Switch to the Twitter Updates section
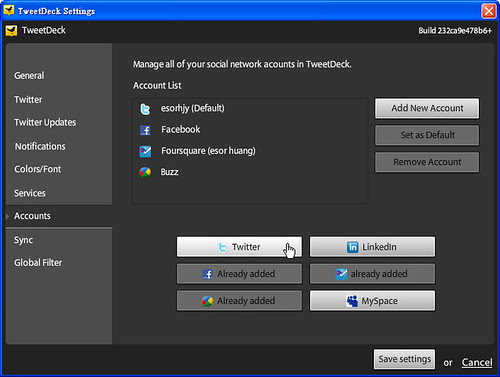500x377 pixels. click(x=45, y=122)
